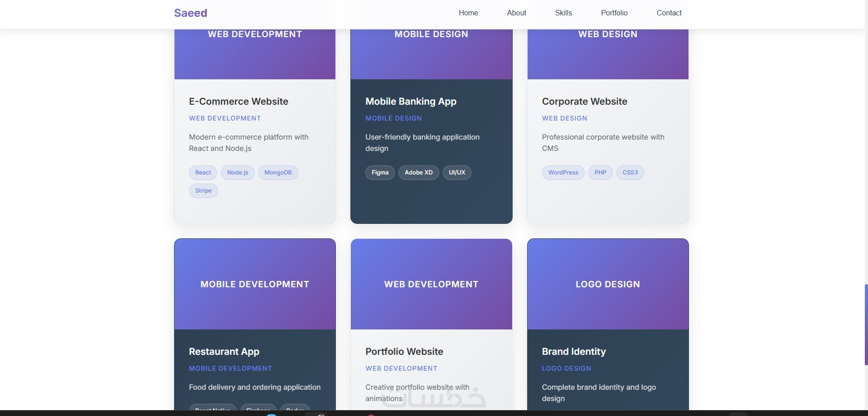Click the MongoDB tag pill
Screen dimensions: 868x416
pyautogui.click(x=278, y=173)
